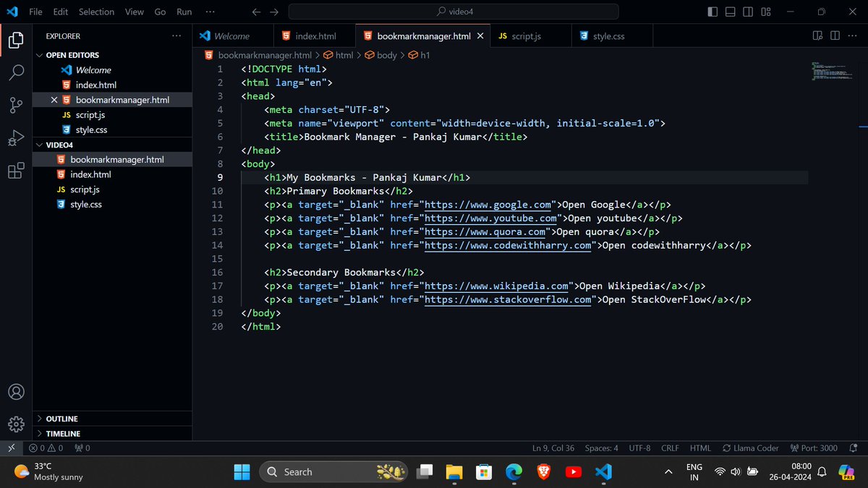Expand the Outline section
Image resolution: width=868 pixels, height=488 pixels.
[x=112, y=419]
